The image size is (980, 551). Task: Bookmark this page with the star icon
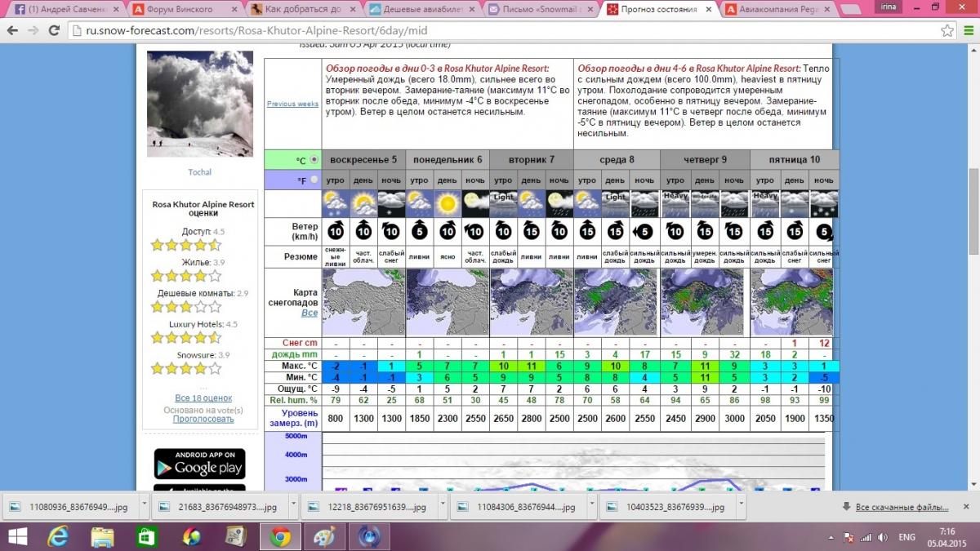tap(947, 30)
